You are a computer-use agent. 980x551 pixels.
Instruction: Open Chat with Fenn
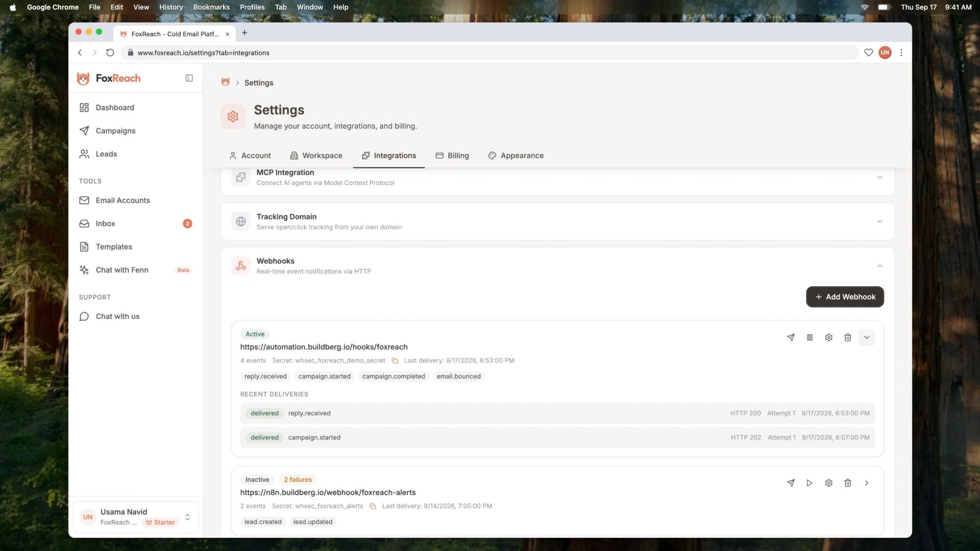pos(136,270)
